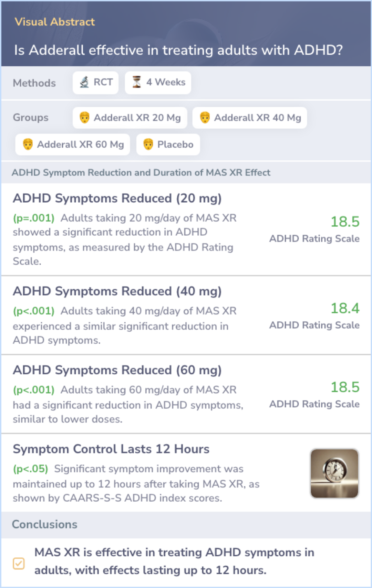The image size is (372, 588).
Task: Click the face icon on Adderall XR 60 Mg
Action: [x=28, y=144]
